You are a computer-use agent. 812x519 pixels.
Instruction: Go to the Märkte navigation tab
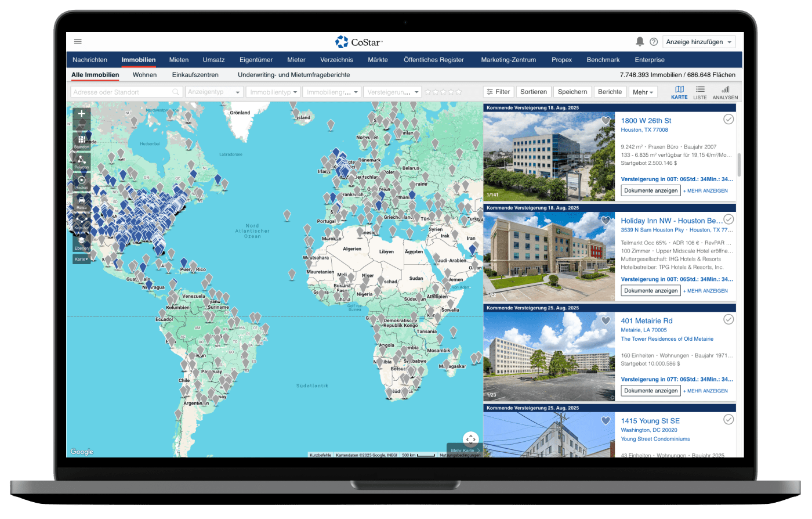pyautogui.click(x=378, y=60)
